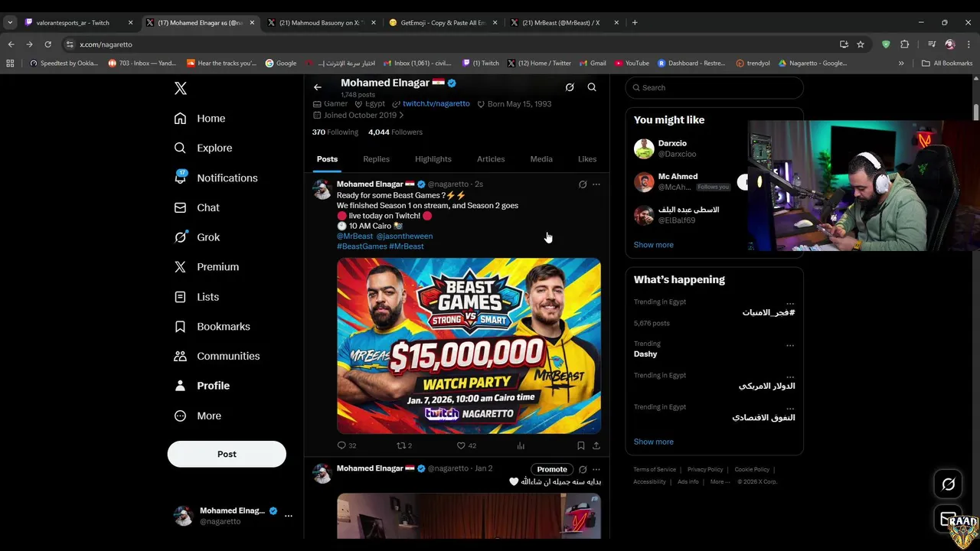Bookmark the Beast Games post

581,445
